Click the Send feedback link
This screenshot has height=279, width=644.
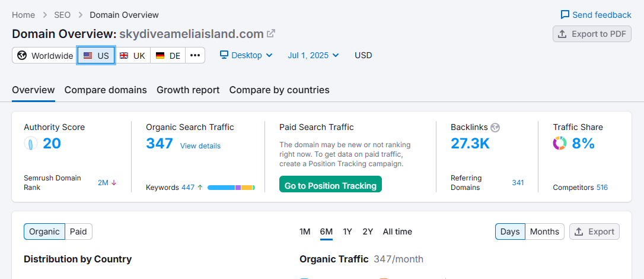596,15
